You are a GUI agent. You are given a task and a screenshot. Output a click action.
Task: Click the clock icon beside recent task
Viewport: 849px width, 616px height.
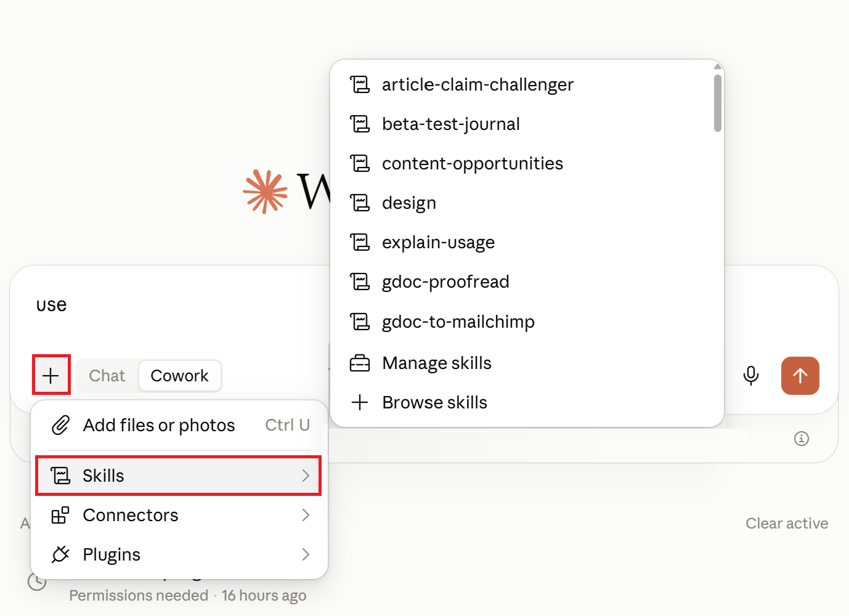pyautogui.click(x=37, y=581)
